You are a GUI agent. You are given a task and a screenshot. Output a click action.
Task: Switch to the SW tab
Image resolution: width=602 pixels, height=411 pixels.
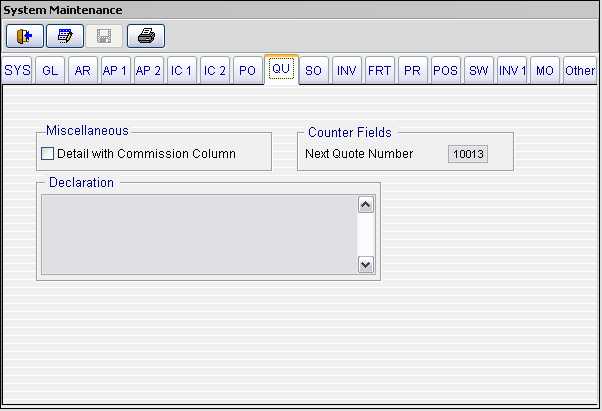click(478, 71)
